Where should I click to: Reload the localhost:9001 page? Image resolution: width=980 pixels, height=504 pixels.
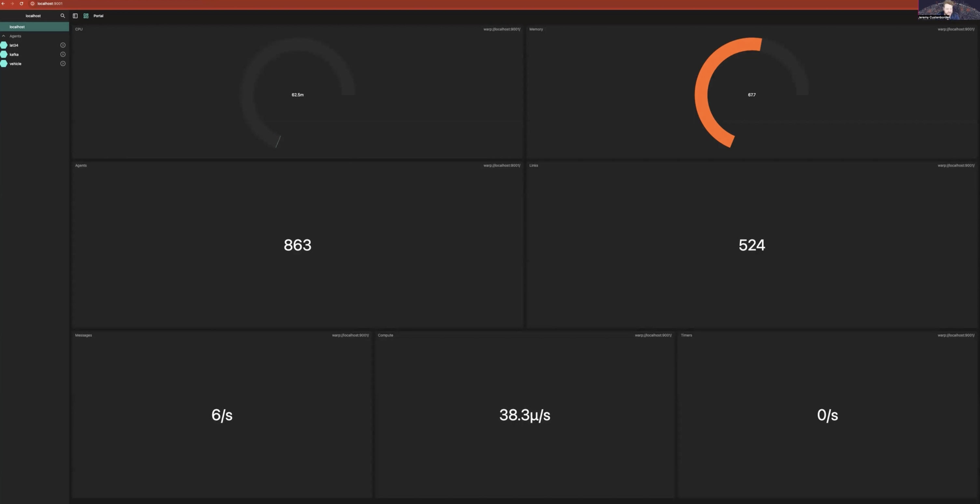[x=21, y=4]
